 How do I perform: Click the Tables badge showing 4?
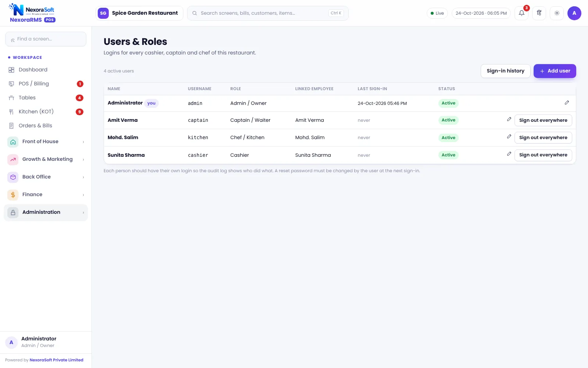79,98
